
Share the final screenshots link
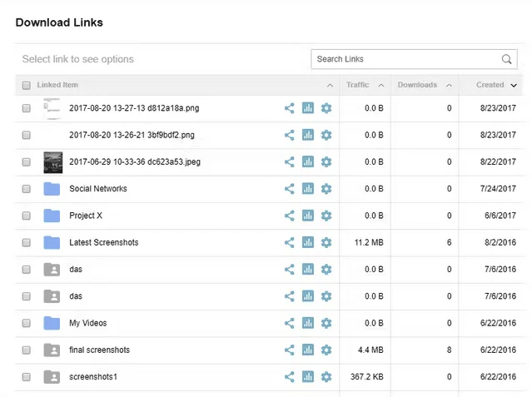click(x=290, y=350)
